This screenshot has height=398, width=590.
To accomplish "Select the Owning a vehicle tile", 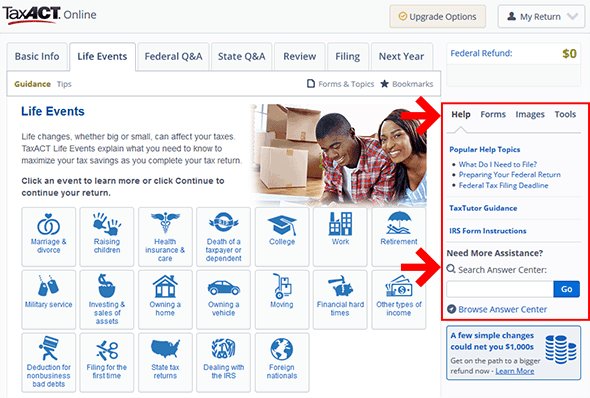I will click(224, 299).
